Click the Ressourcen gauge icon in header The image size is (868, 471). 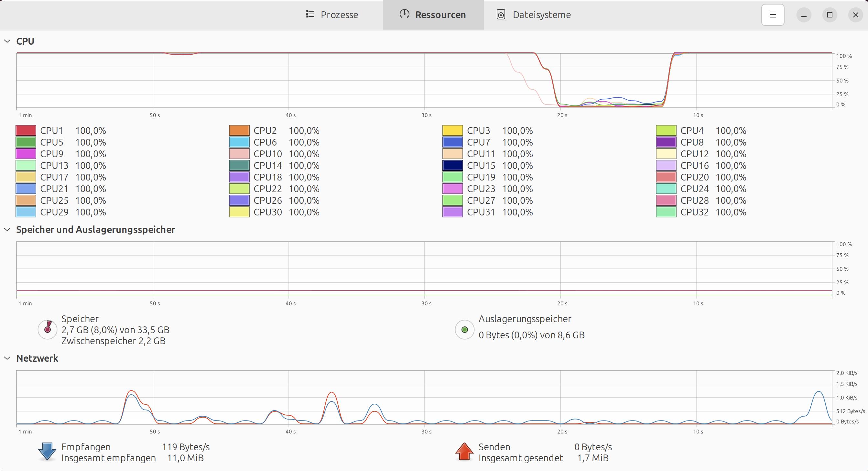[x=404, y=14]
